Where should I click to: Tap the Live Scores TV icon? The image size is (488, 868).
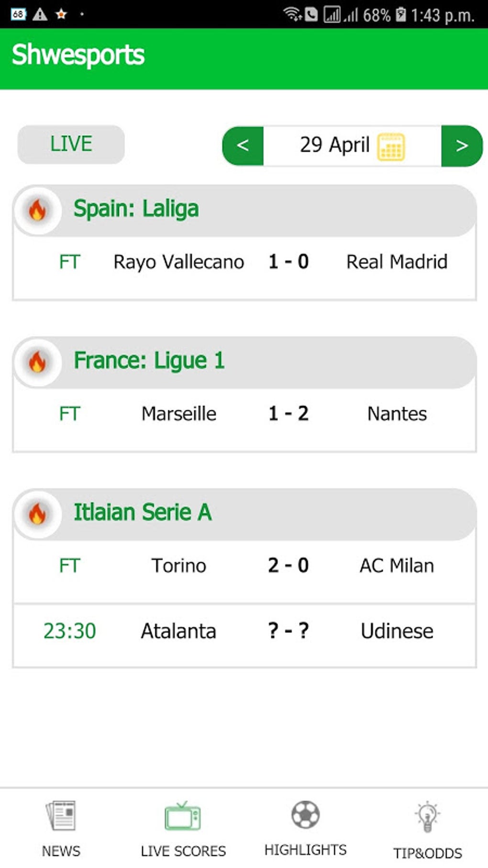(x=183, y=816)
